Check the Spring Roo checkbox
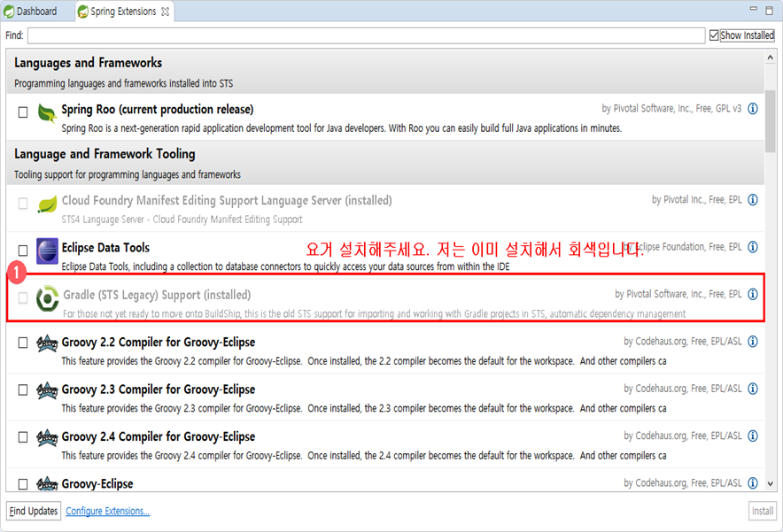This screenshot has height=532, width=783. (23, 112)
